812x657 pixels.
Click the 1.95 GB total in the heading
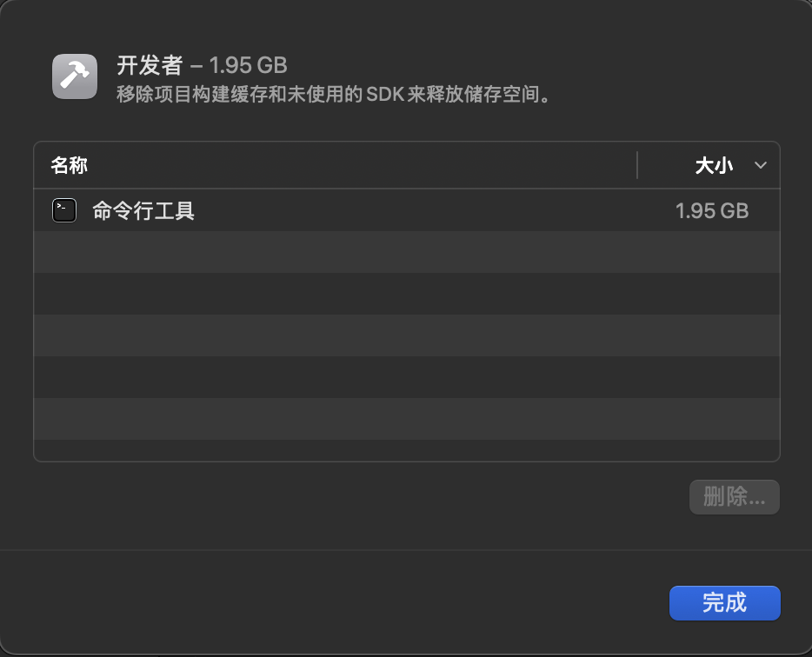pyautogui.click(x=249, y=65)
